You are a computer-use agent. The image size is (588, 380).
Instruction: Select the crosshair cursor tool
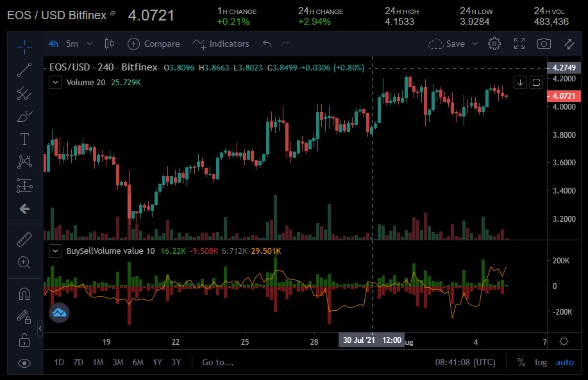pyautogui.click(x=24, y=47)
